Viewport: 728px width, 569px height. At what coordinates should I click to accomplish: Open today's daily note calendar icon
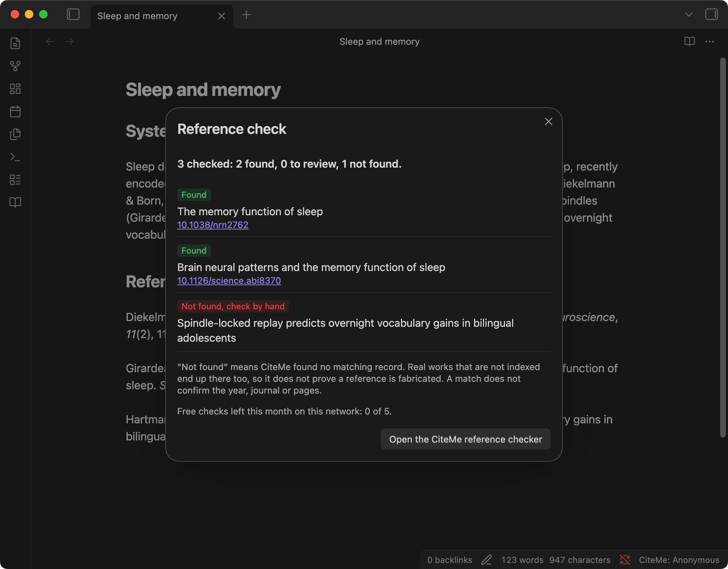(x=15, y=112)
